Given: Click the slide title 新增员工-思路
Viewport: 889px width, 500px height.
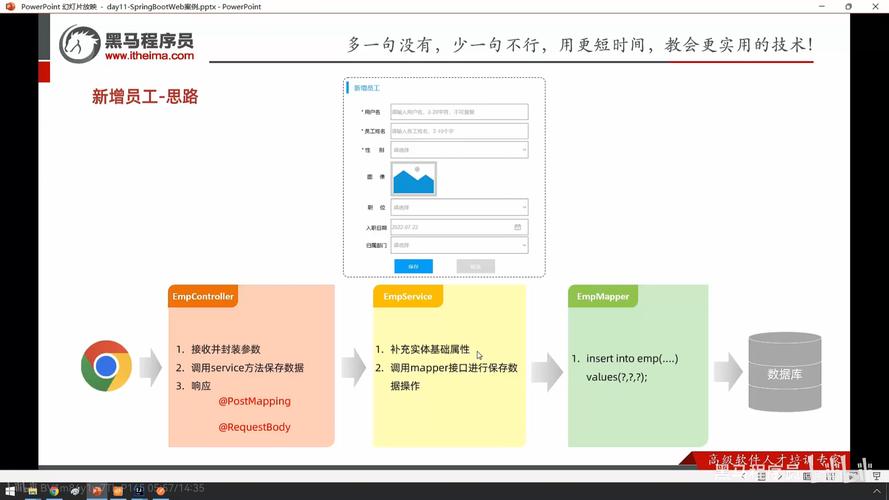Looking at the screenshot, I should point(145,96).
